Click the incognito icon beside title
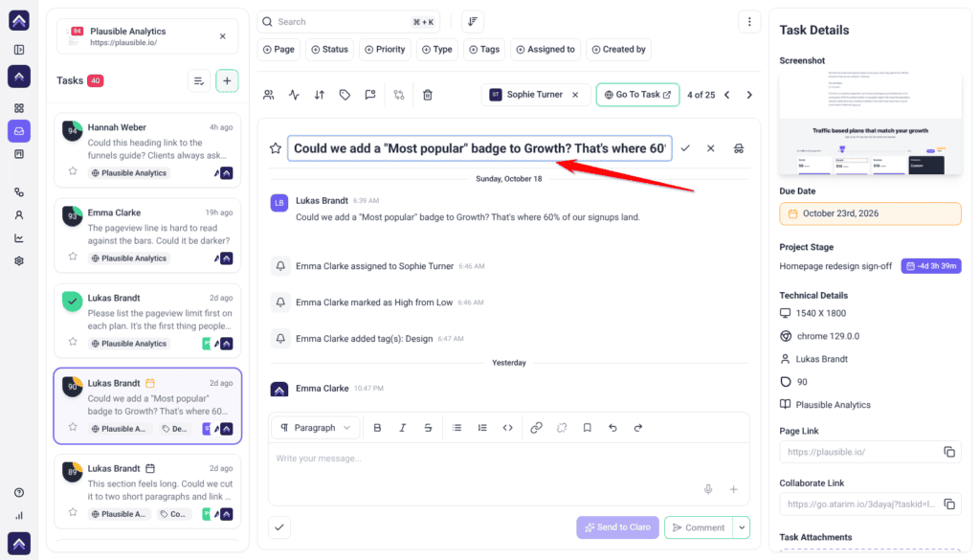The width and height of the screenshot is (980, 560). pyautogui.click(x=739, y=148)
